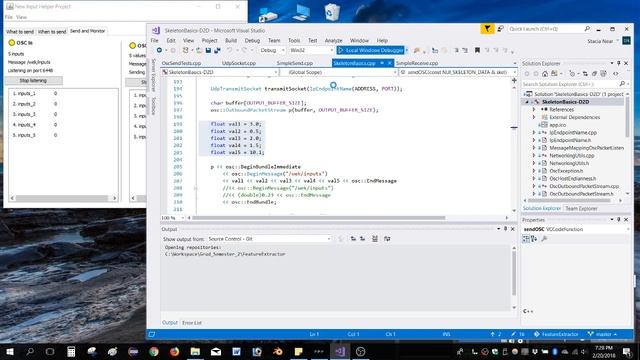Screen dimensions: 640x360
Task: Click the Quick Launch search magnifier
Action: [587, 29]
